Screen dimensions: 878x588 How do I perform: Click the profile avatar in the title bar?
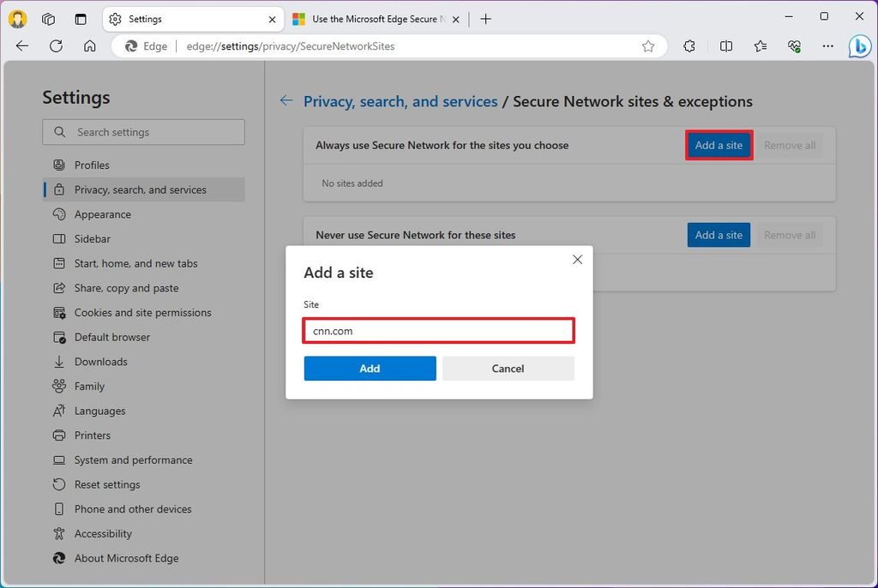point(17,18)
